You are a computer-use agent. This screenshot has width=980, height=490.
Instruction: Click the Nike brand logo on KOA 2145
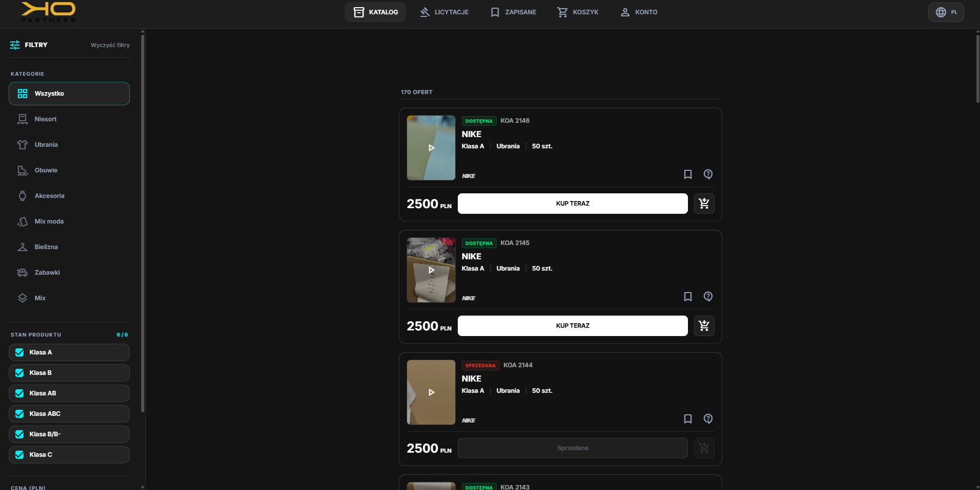pos(469,298)
